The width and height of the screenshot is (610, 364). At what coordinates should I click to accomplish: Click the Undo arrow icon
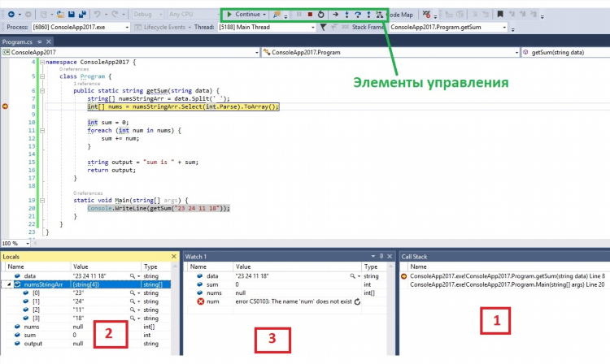tap(98, 15)
